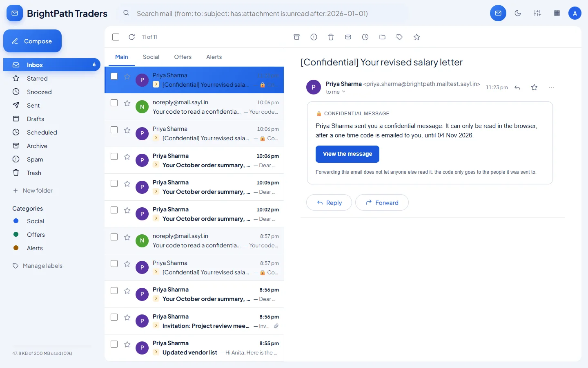Go to the Drafts folder

pyautogui.click(x=52, y=119)
